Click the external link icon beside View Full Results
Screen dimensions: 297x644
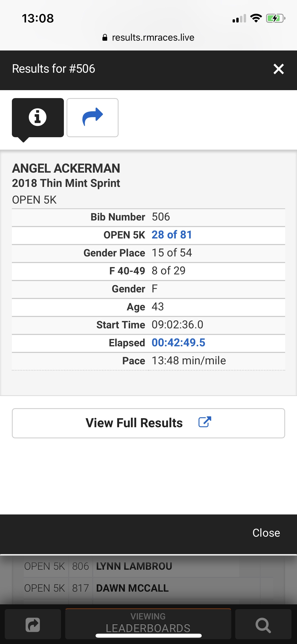205,422
